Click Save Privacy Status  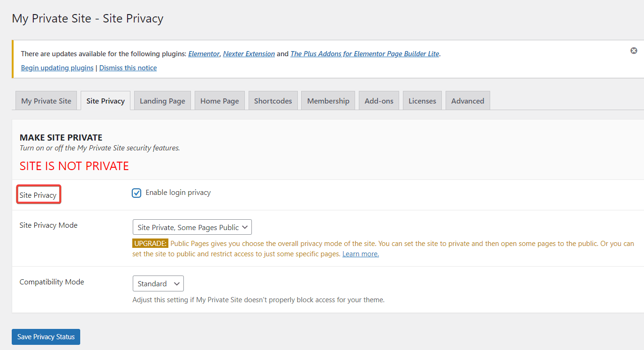click(45, 336)
